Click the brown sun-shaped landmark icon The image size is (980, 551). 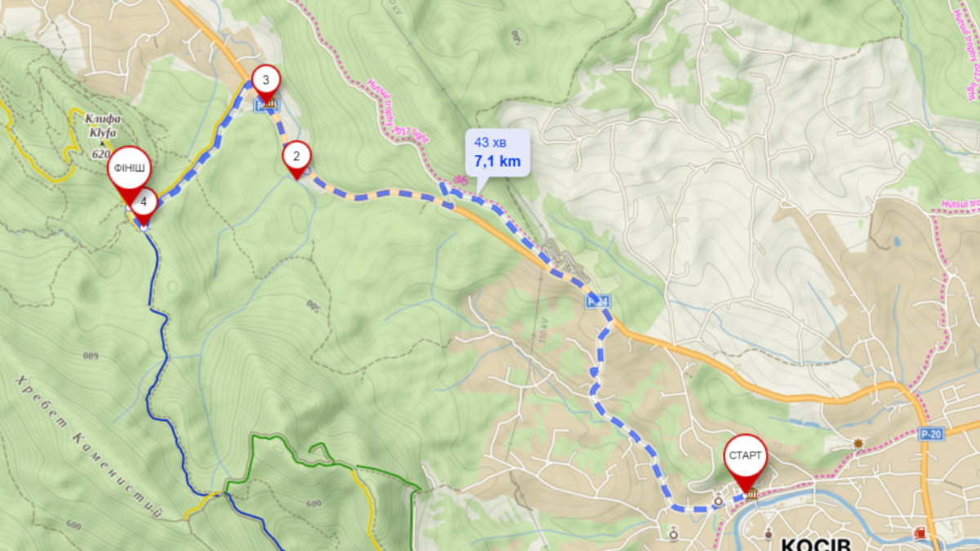857,443
